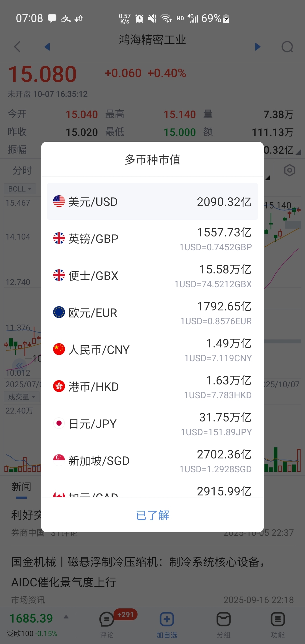The height and width of the screenshot is (644, 305).
Task: Expand the BOLL indicator dropdown
Action: (x=20, y=189)
